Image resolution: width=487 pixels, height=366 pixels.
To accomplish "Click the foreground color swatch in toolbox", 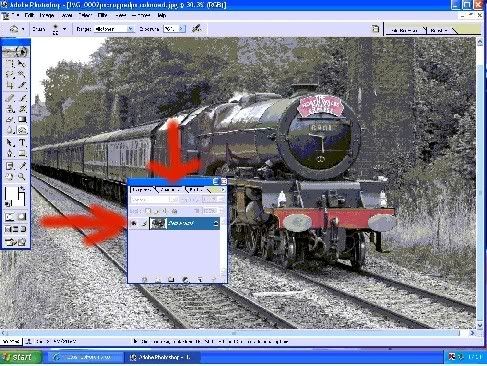I will coord(9,195).
